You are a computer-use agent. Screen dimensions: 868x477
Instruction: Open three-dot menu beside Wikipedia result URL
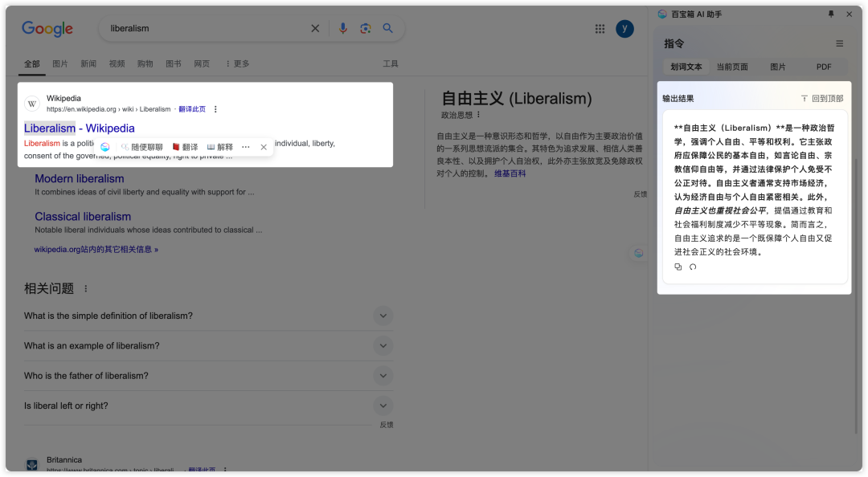pos(215,109)
